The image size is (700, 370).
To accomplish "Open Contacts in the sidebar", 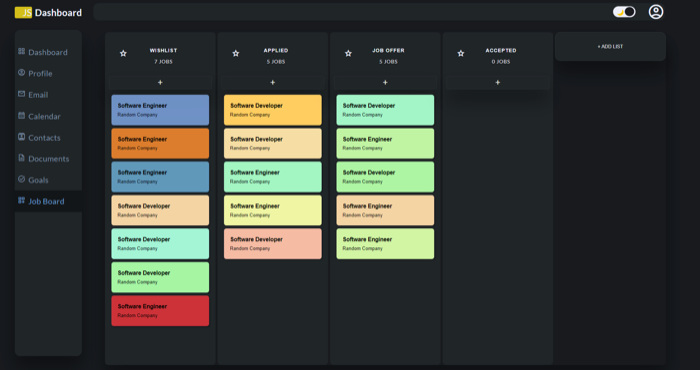I will point(48,137).
